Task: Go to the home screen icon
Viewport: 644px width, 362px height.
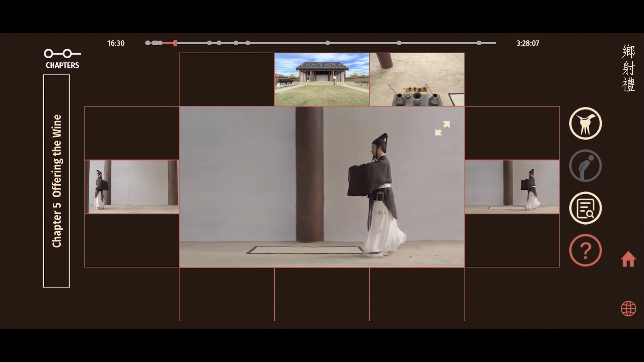Action: tap(628, 259)
